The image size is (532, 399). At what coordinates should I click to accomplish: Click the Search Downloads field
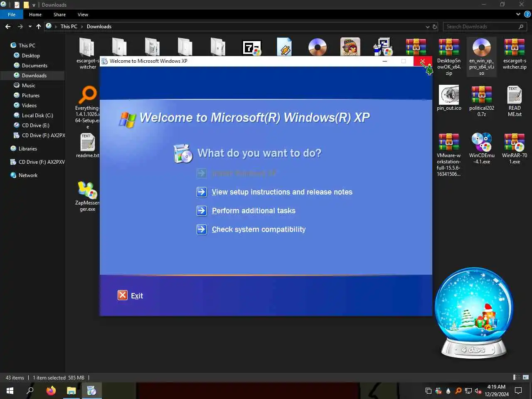[485, 27]
